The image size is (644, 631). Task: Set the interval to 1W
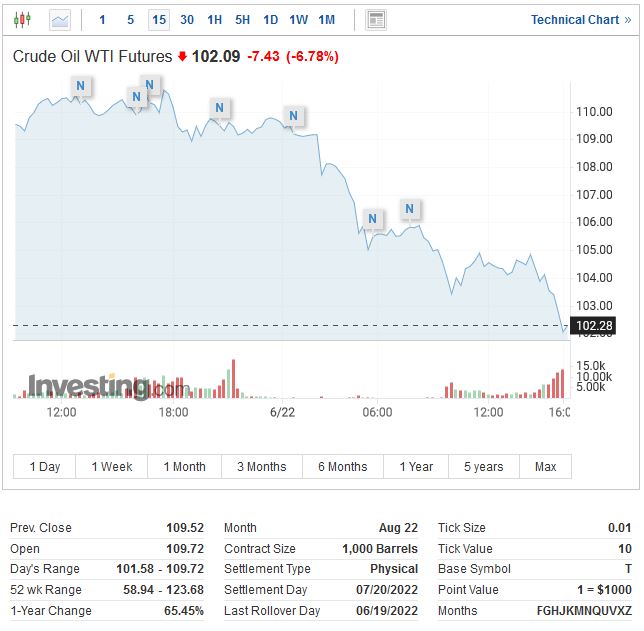pyautogui.click(x=298, y=19)
